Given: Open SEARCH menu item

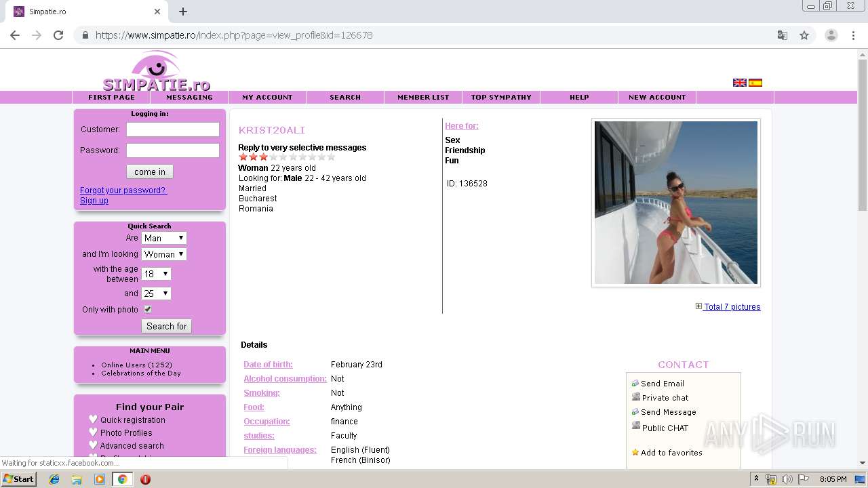Looking at the screenshot, I should [345, 97].
